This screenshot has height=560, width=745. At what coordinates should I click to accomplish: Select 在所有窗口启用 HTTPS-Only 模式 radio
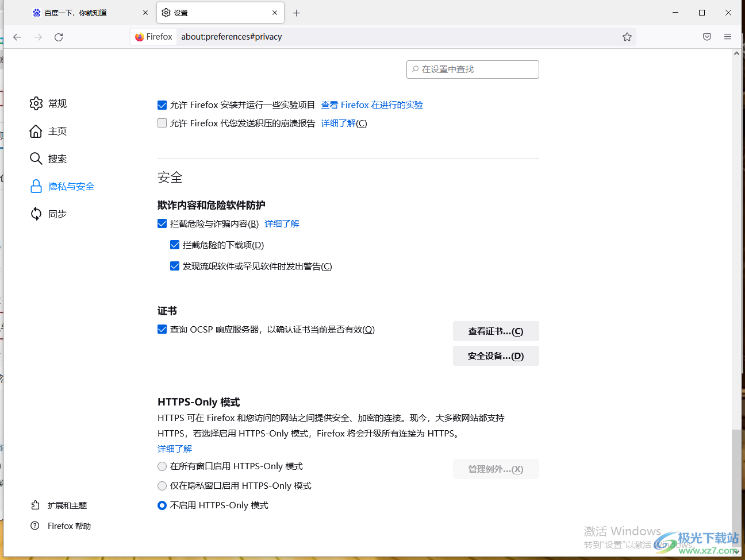coord(162,466)
